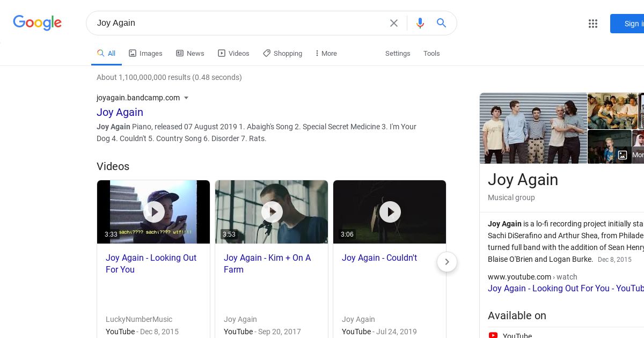644x338 pixels.
Task: Open search Tools
Action: tap(431, 54)
